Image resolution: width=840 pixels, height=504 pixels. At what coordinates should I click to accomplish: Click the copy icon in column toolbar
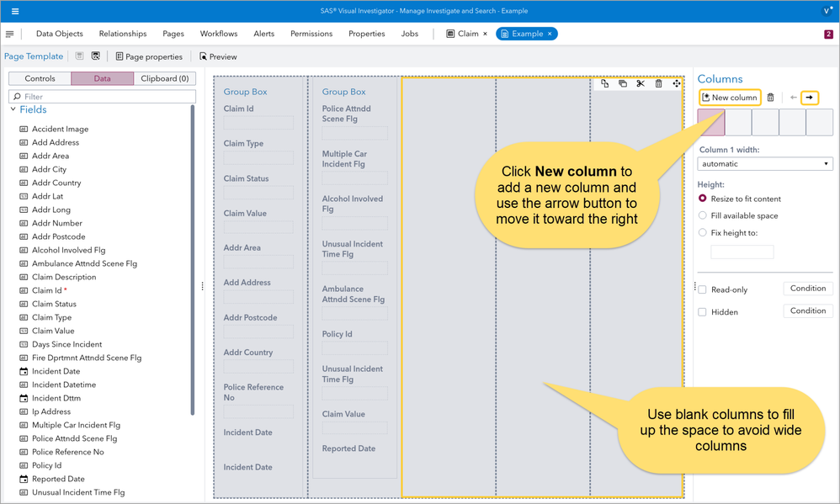pos(605,83)
